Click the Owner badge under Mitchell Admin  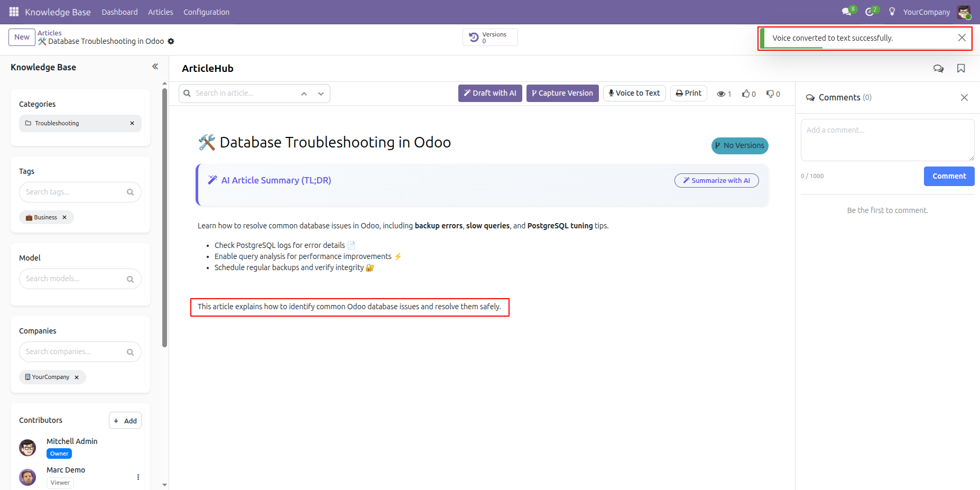(x=59, y=454)
